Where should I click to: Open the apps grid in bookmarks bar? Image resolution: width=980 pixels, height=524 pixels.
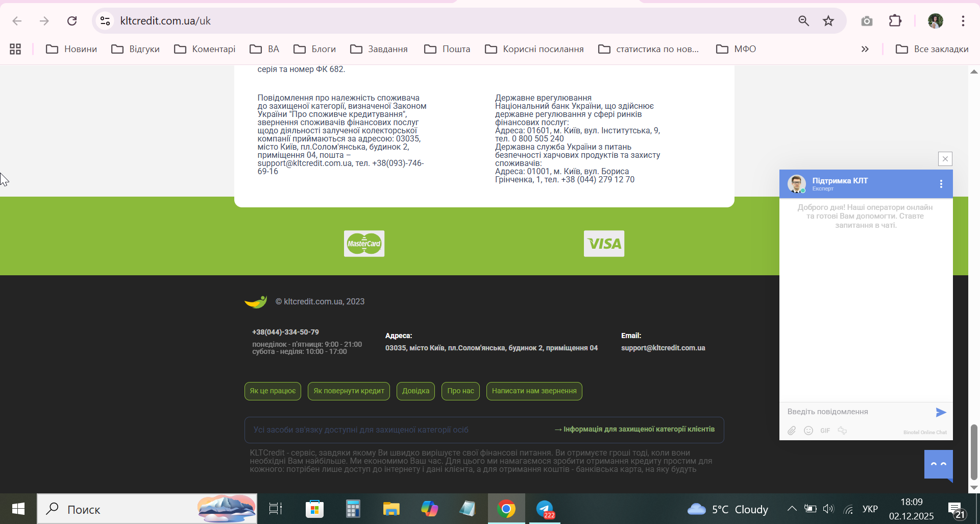[x=15, y=49]
